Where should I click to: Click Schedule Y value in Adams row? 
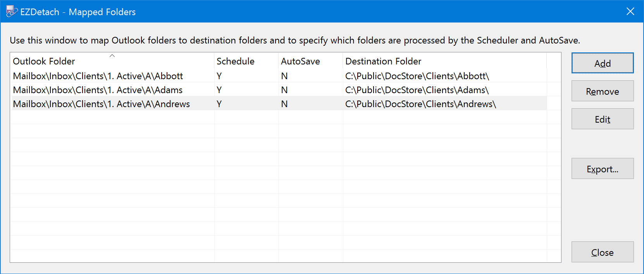pyautogui.click(x=219, y=90)
